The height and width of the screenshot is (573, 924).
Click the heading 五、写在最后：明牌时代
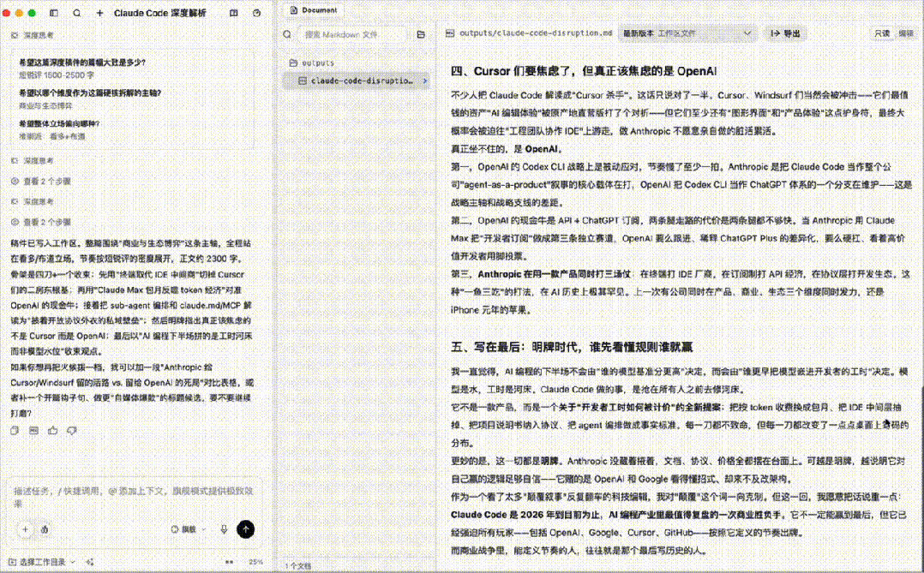[572, 347]
